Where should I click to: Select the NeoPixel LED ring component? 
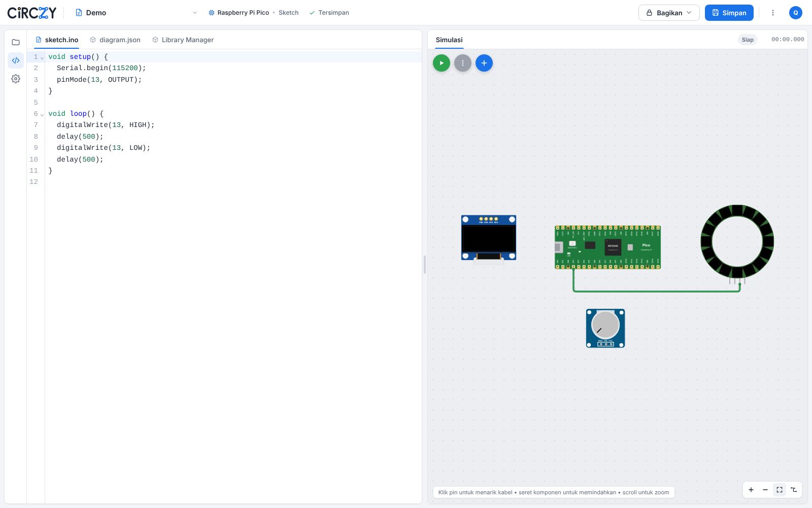coord(737,242)
